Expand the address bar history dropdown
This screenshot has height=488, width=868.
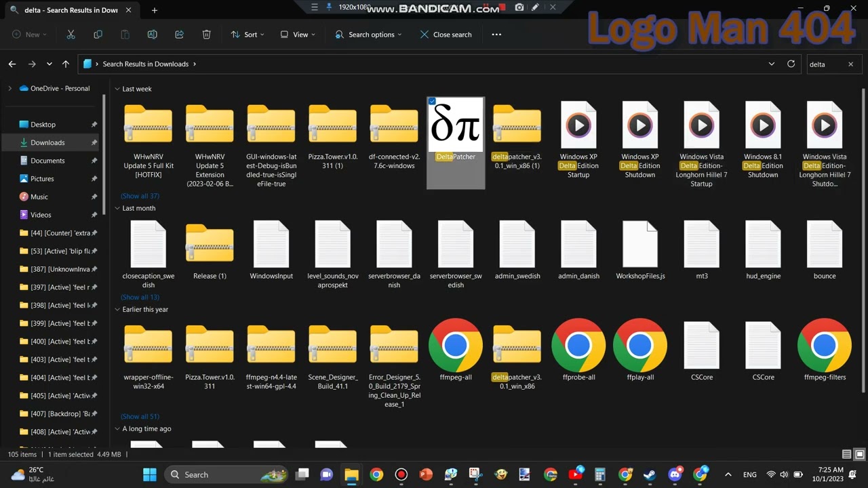coord(772,64)
